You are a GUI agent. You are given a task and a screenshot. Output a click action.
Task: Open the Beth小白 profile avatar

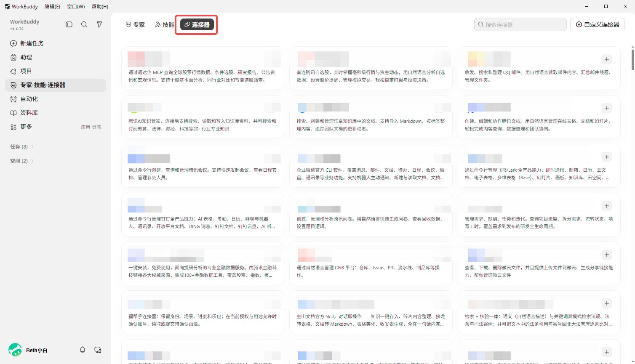[x=15, y=350]
